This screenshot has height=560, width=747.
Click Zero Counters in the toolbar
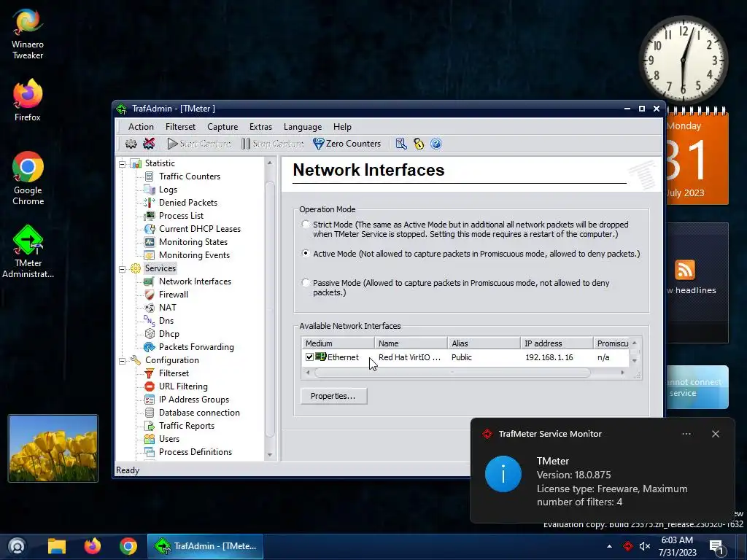click(347, 144)
